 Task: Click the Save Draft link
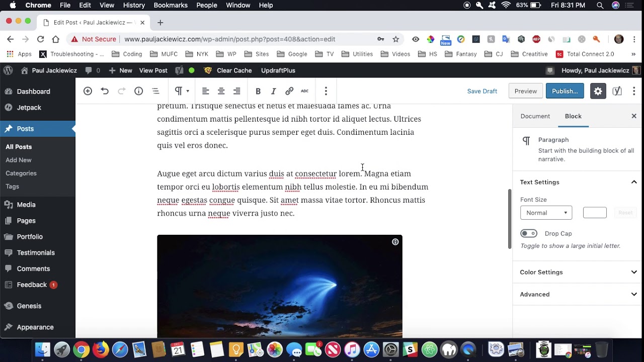482,91
